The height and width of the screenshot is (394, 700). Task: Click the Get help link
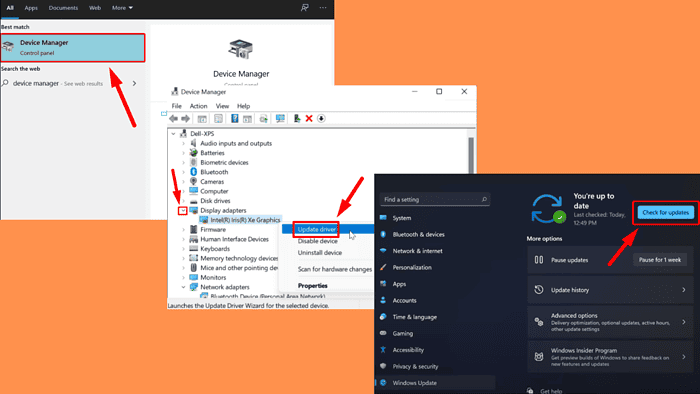tap(551, 391)
